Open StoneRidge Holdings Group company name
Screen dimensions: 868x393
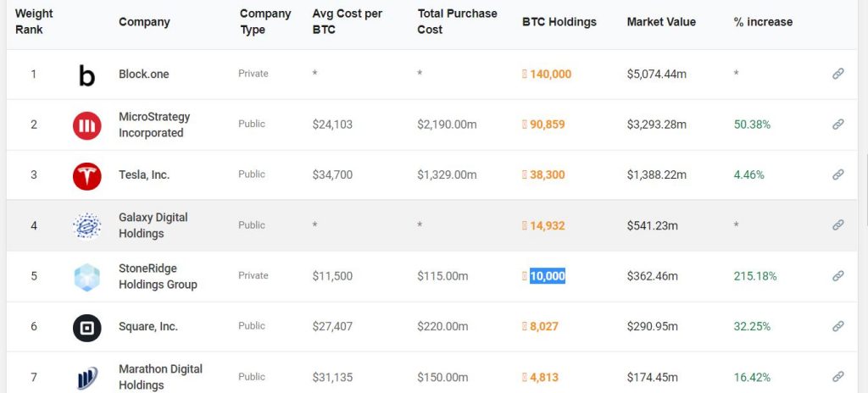point(158,276)
